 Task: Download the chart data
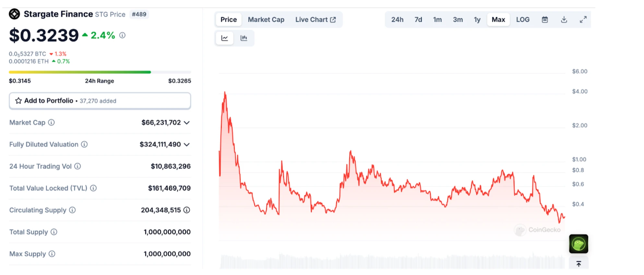[x=564, y=19]
